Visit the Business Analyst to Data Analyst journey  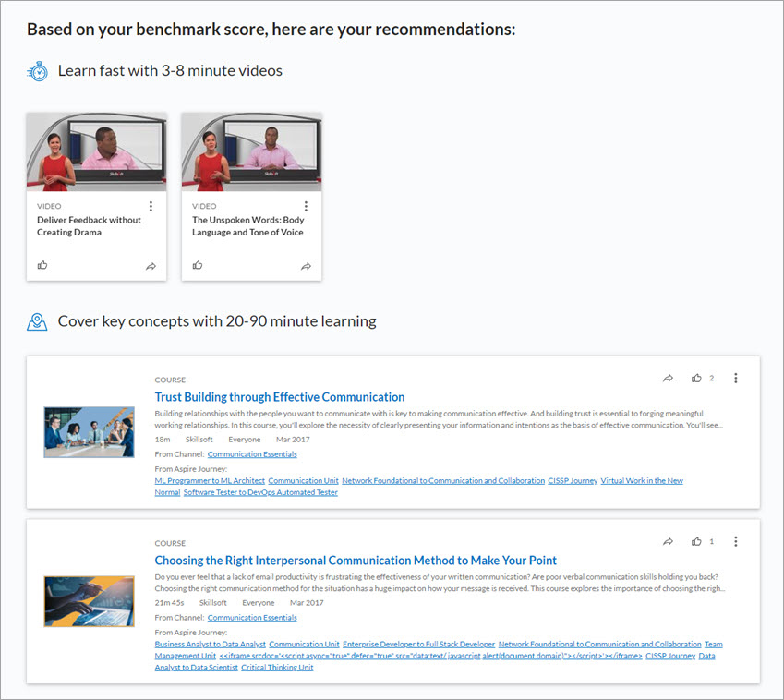pyautogui.click(x=210, y=645)
